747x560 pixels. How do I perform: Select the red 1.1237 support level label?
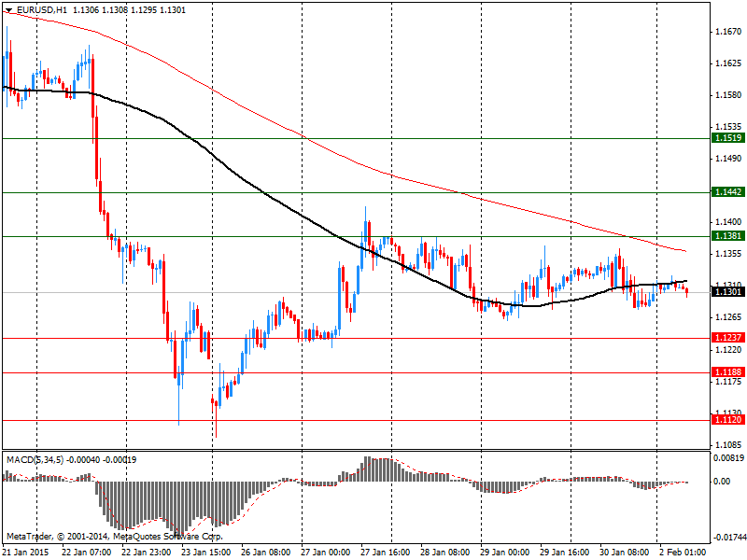point(727,337)
